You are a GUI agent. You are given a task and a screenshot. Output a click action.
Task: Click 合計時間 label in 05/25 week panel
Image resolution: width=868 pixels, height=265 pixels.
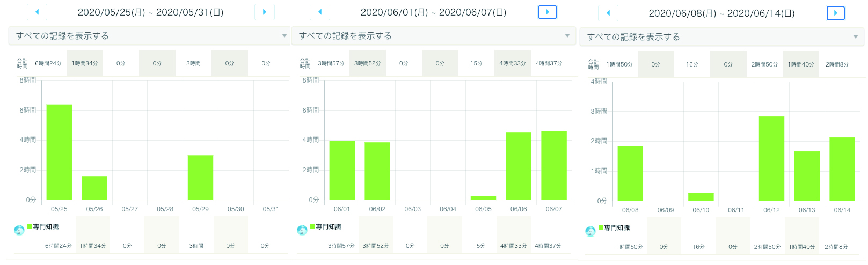coord(23,63)
